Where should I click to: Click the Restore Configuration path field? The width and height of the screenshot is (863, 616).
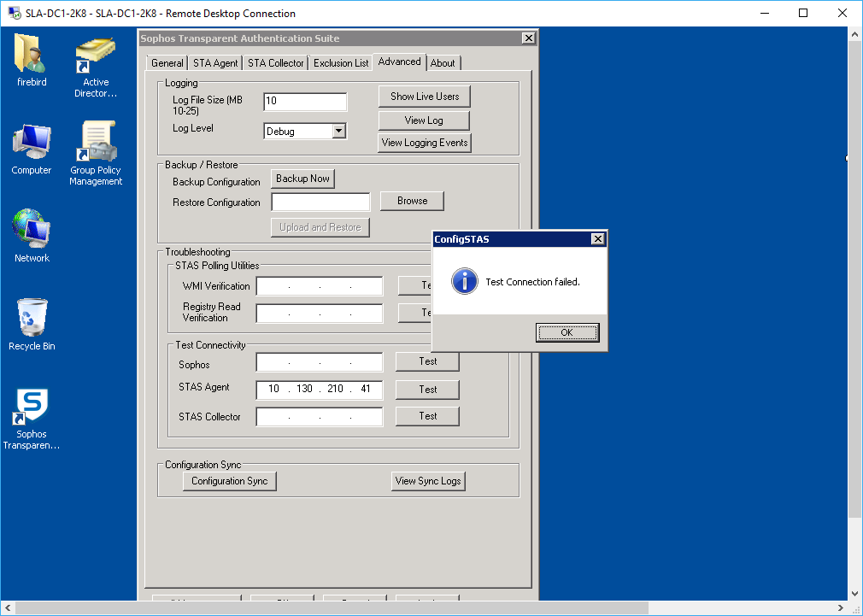pos(320,202)
